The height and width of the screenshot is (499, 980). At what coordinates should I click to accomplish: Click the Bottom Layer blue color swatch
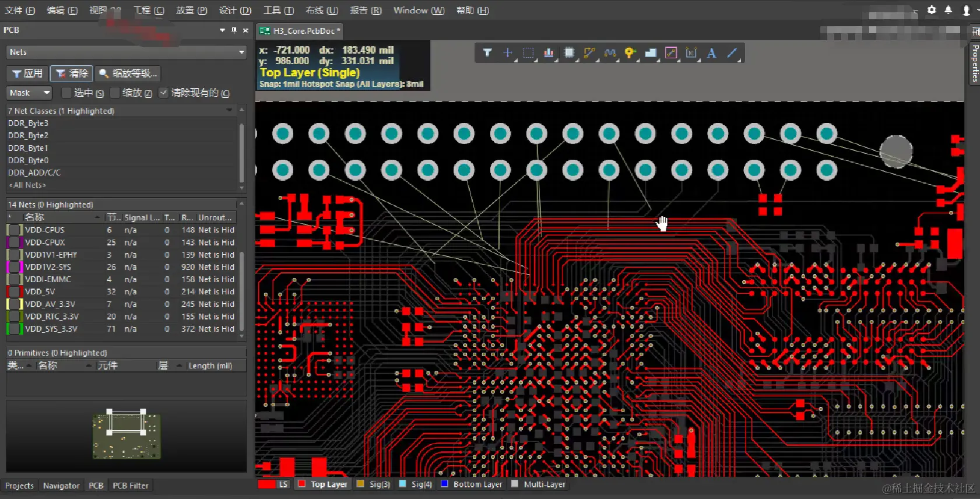click(444, 484)
